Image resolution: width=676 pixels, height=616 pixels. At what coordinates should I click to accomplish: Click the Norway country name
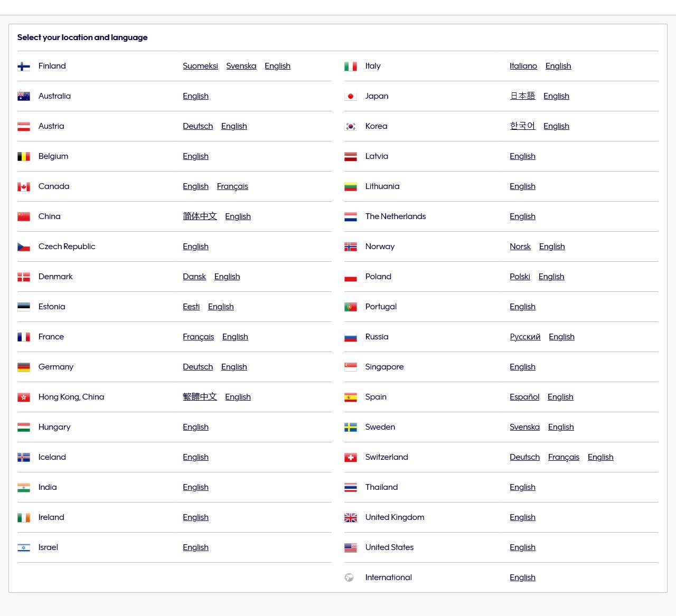point(380,247)
